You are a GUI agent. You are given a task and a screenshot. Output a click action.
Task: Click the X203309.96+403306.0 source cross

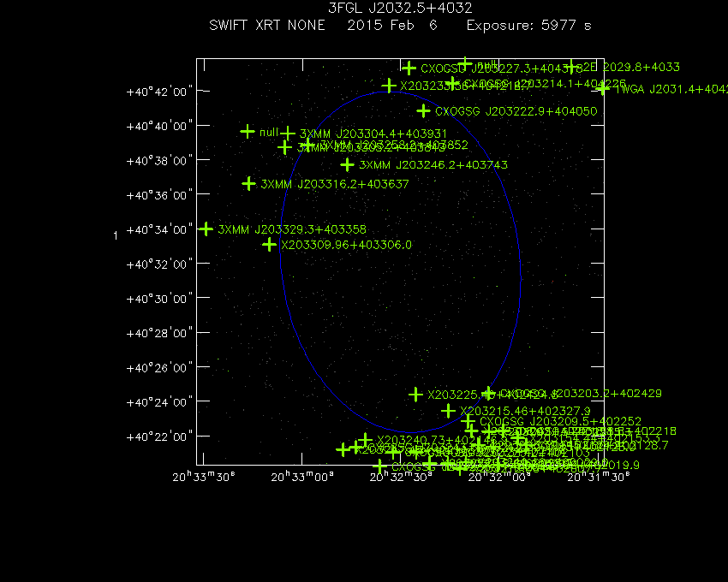tap(269, 245)
